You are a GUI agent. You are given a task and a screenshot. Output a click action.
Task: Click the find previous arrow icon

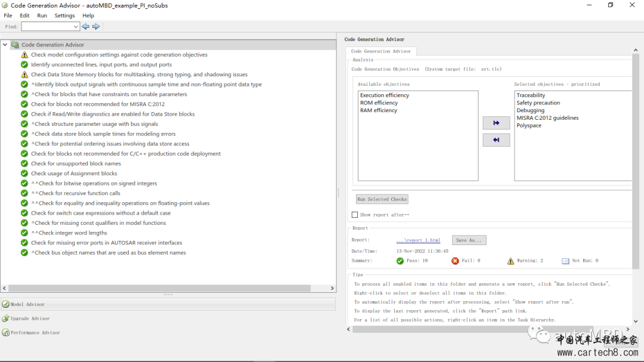click(x=85, y=26)
